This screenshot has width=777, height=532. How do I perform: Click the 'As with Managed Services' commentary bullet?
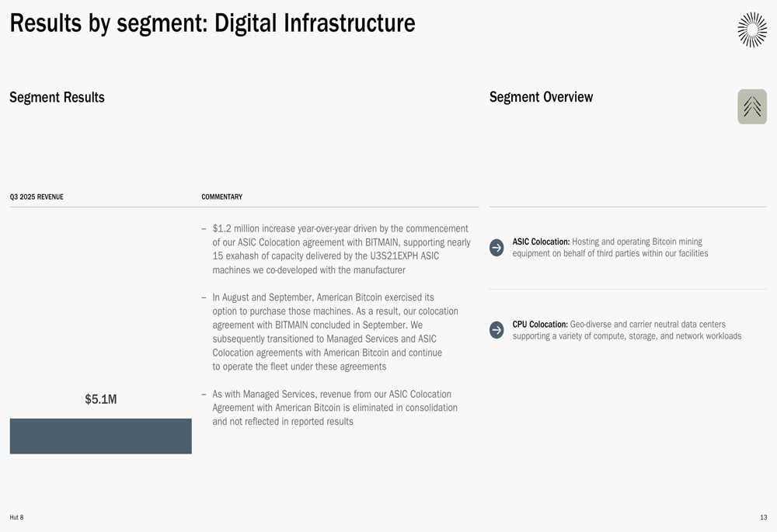coord(334,408)
